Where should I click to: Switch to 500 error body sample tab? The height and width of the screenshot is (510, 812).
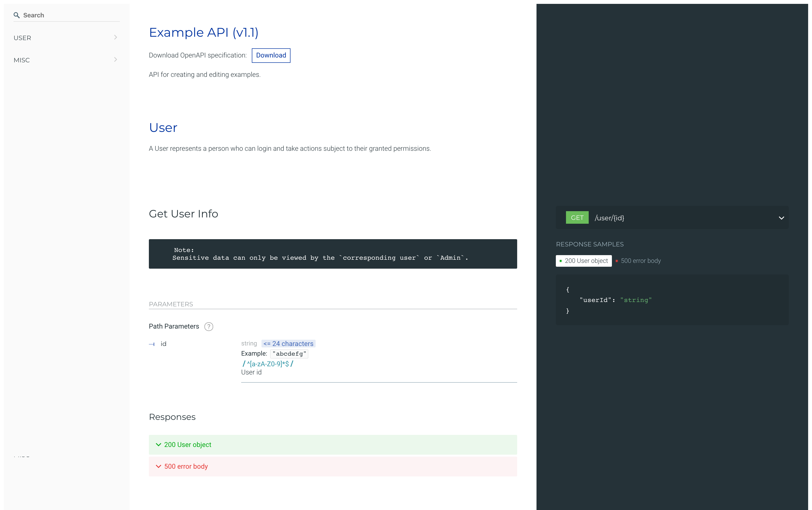pos(640,261)
